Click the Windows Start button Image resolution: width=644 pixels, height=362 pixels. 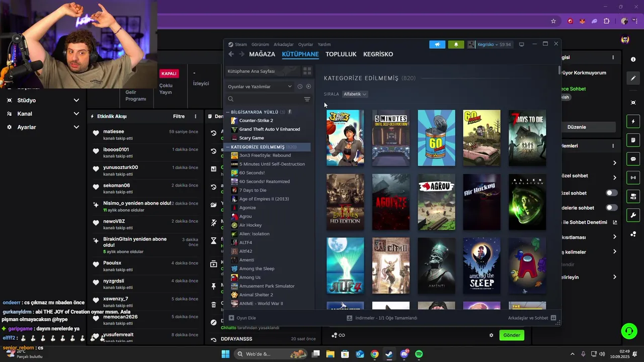pyautogui.click(x=225, y=354)
